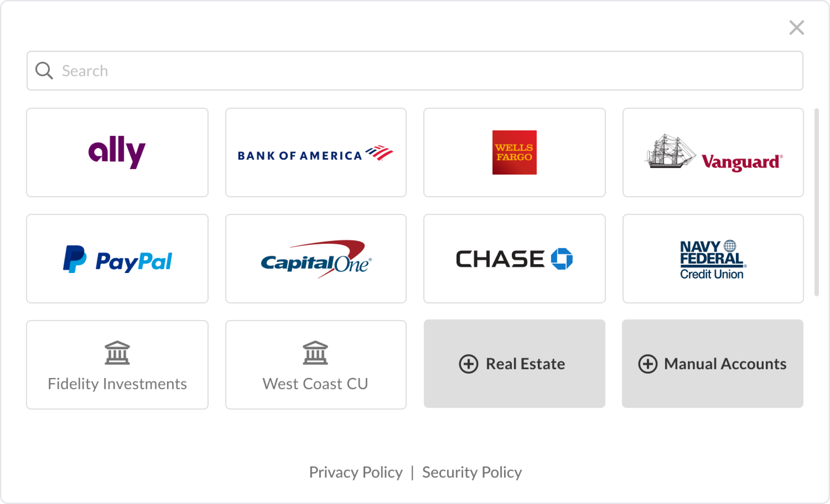Open the Privacy Policy link
The height and width of the screenshot is (504, 830).
click(356, 472)
